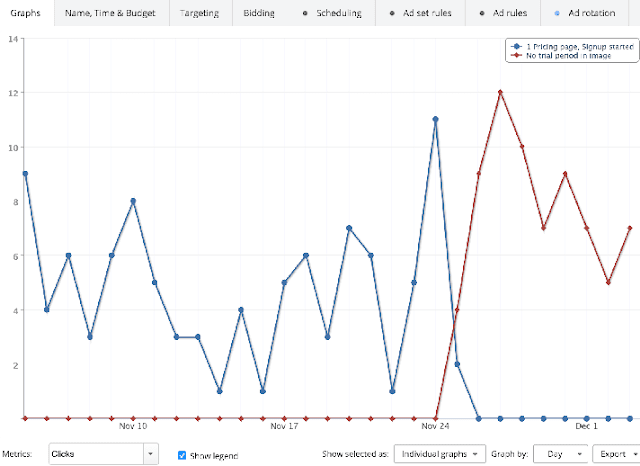Click the 'No trial period in image' legend label

point(568,56)
